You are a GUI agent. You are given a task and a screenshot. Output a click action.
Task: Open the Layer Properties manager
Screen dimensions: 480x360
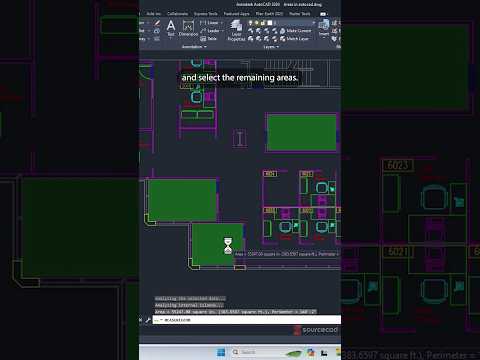[236, 30]
